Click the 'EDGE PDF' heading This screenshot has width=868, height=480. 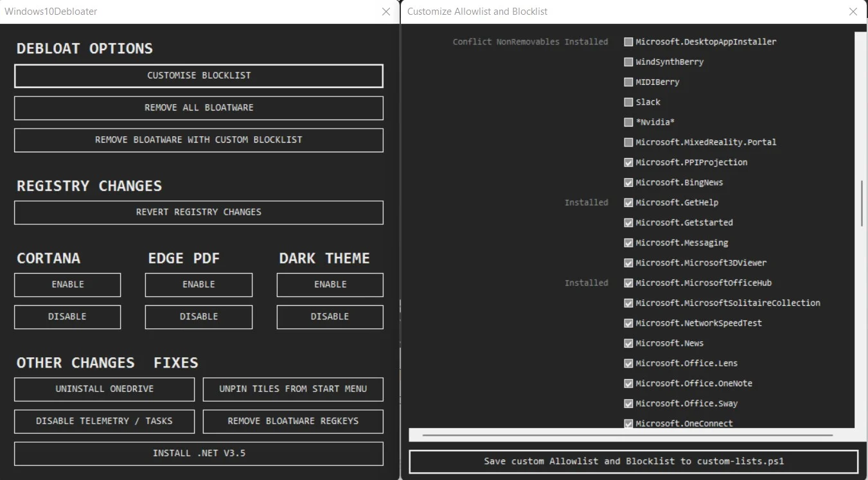click(x=184, y=258)
